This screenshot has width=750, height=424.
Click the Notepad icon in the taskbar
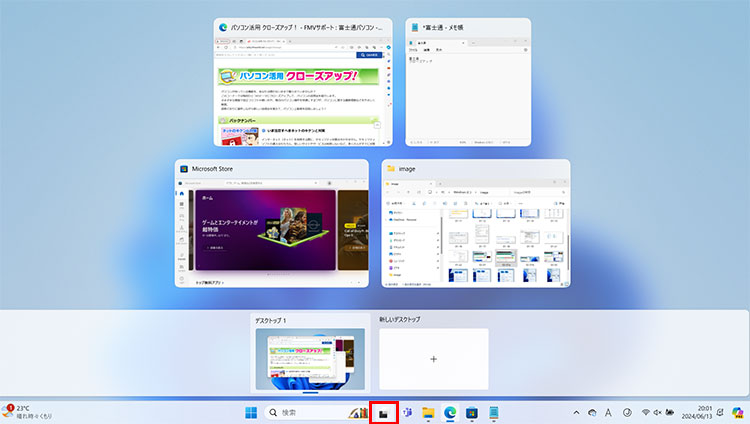pos(494,412)
